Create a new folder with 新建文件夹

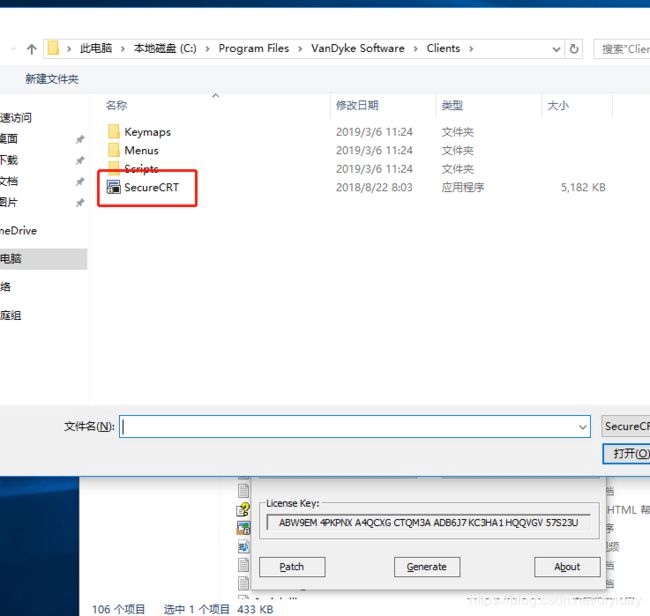coord(52,79)
